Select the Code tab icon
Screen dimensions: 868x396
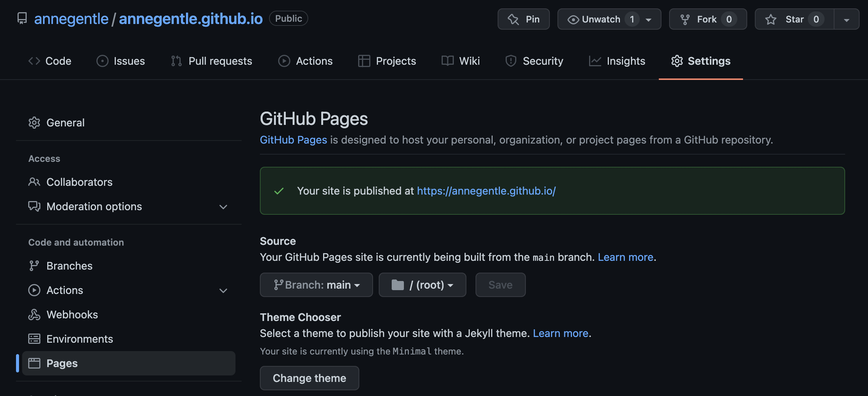tap(34, 61)
